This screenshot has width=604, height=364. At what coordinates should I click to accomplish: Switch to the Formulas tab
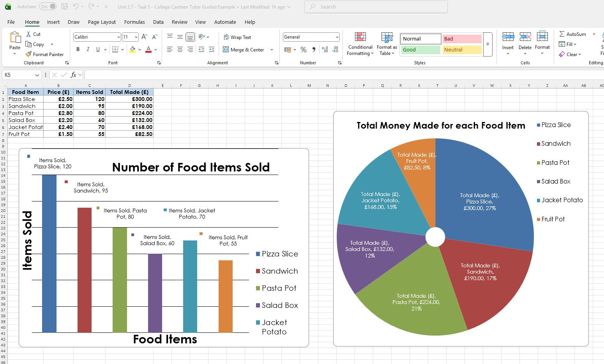[x=134, y=22]
